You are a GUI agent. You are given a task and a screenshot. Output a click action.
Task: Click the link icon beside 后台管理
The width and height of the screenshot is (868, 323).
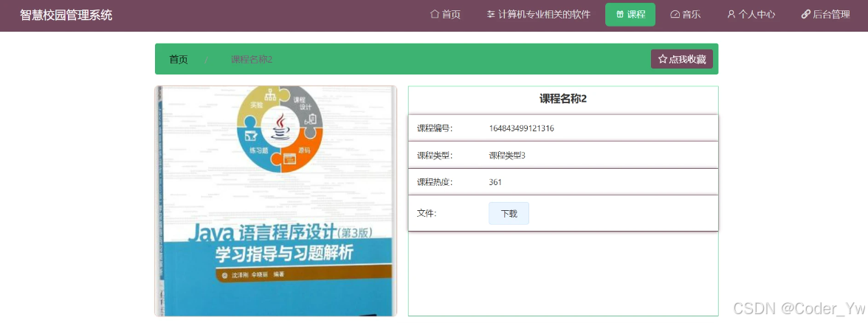click(805, 15)
